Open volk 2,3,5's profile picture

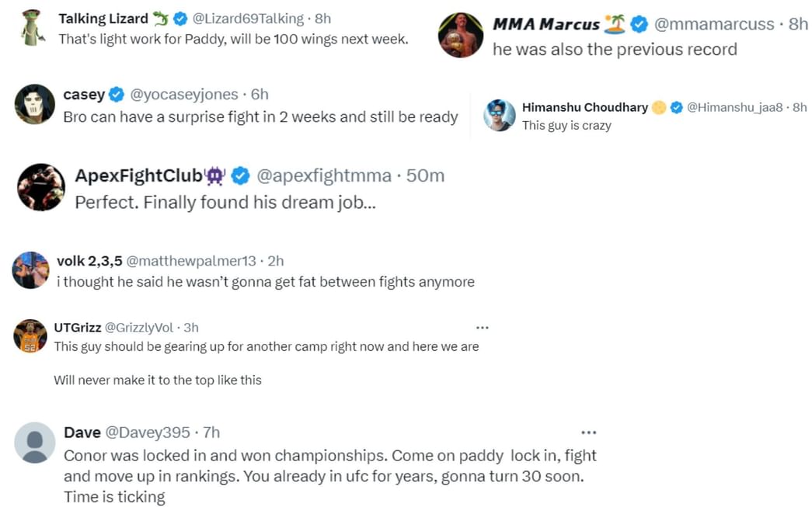[30, 269]
